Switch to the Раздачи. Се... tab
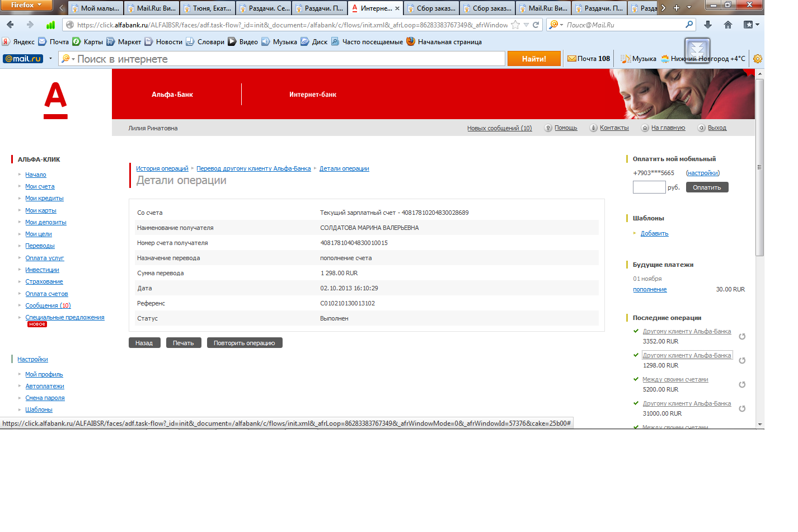 [x=263, y=8]
